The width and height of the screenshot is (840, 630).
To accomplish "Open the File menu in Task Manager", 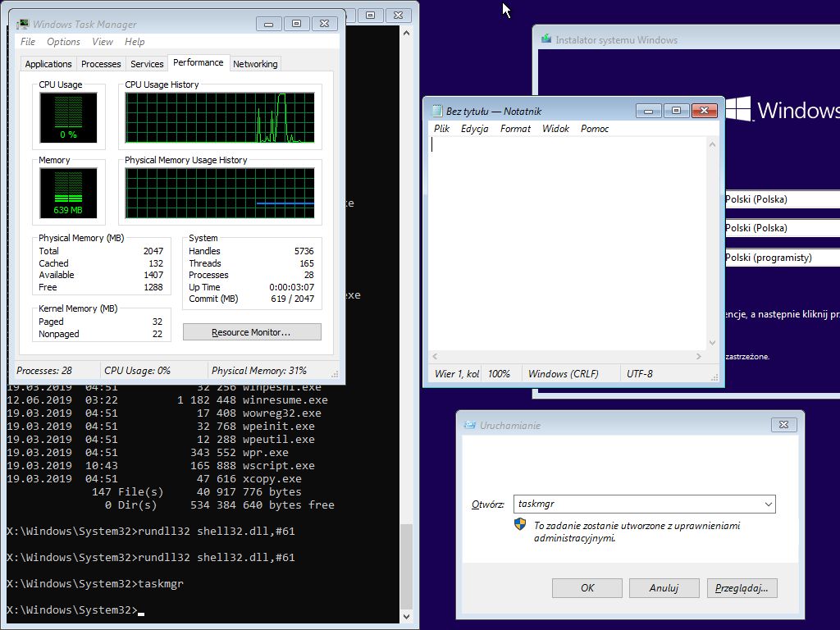I will pyautogui.click(x=28, y=42).
